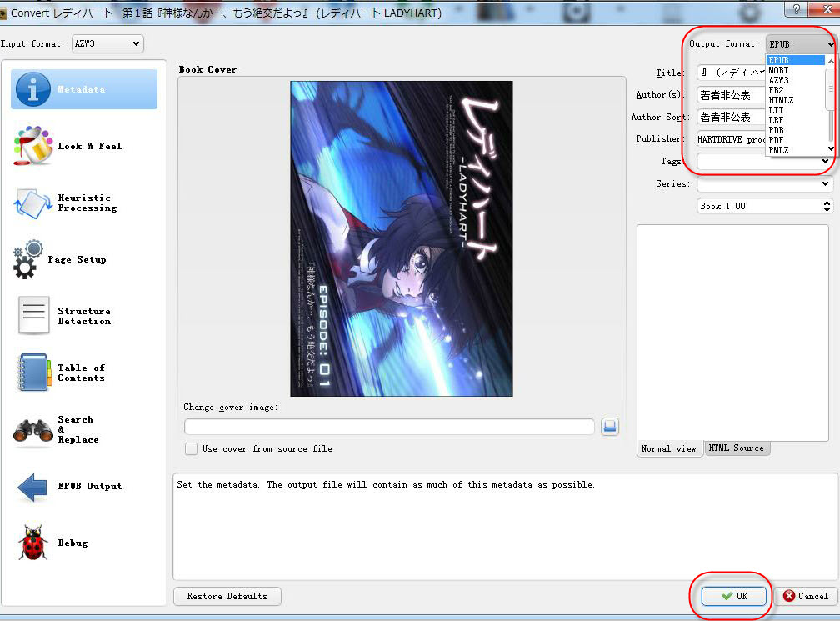
Task: Click inside the comments editor area
Action: 732,333
